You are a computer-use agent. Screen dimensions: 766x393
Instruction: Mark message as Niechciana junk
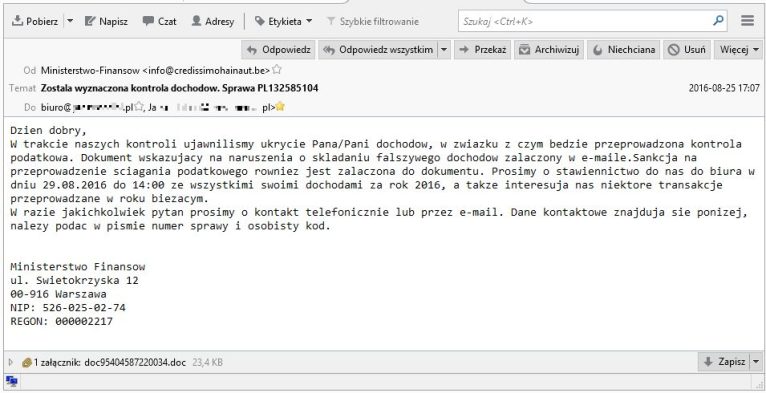(x=623, y=49)
